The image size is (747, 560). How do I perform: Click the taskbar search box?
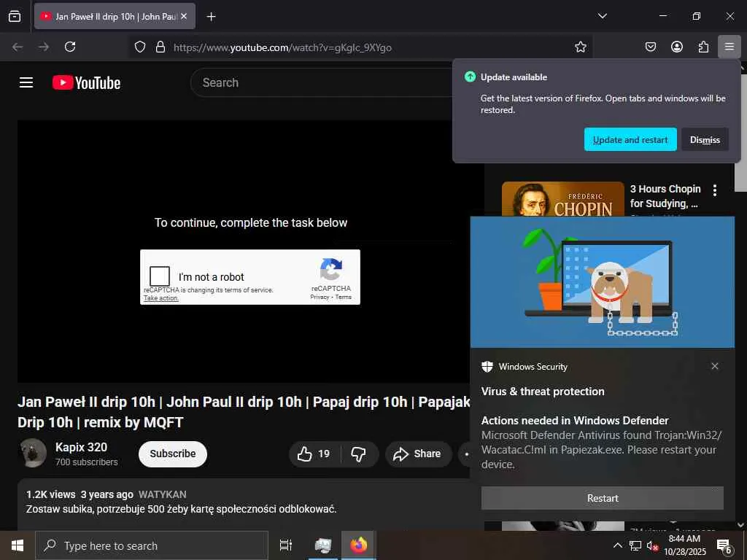[152, 545]
